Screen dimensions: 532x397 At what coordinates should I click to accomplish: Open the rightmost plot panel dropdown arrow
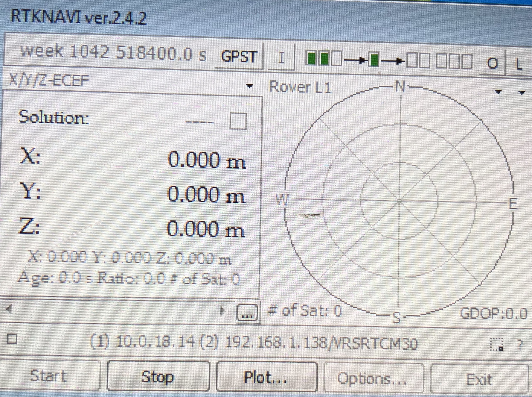point(522,92)
